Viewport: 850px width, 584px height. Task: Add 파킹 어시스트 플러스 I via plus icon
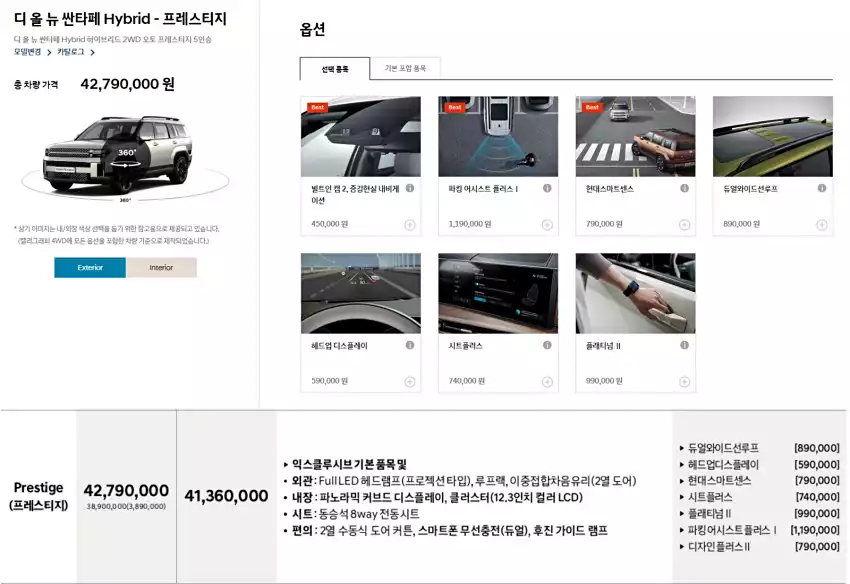[547, 224]
